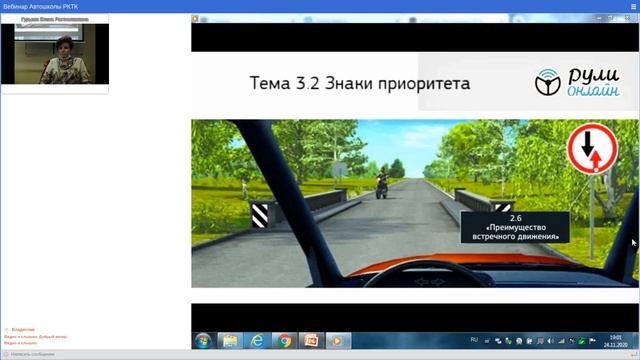Click the Action Center flag tray icon

point(593,341)
